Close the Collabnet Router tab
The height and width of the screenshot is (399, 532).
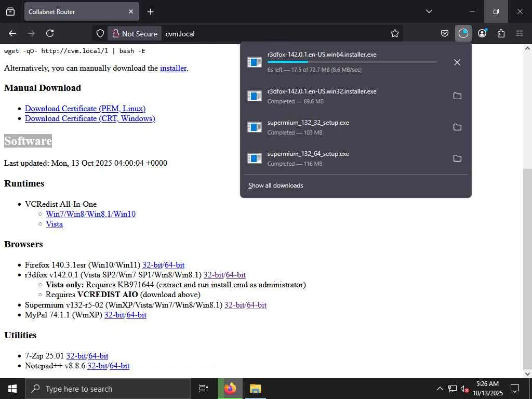131,11
